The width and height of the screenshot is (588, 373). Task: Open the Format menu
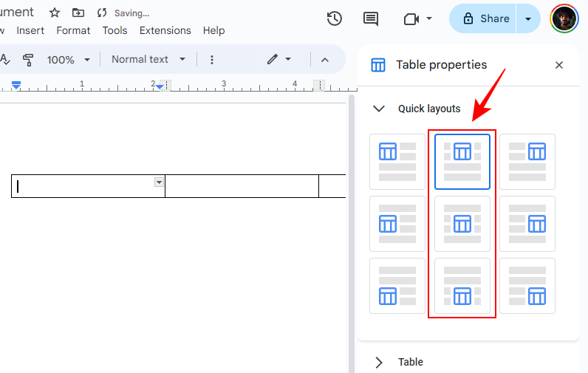point(73,30)
